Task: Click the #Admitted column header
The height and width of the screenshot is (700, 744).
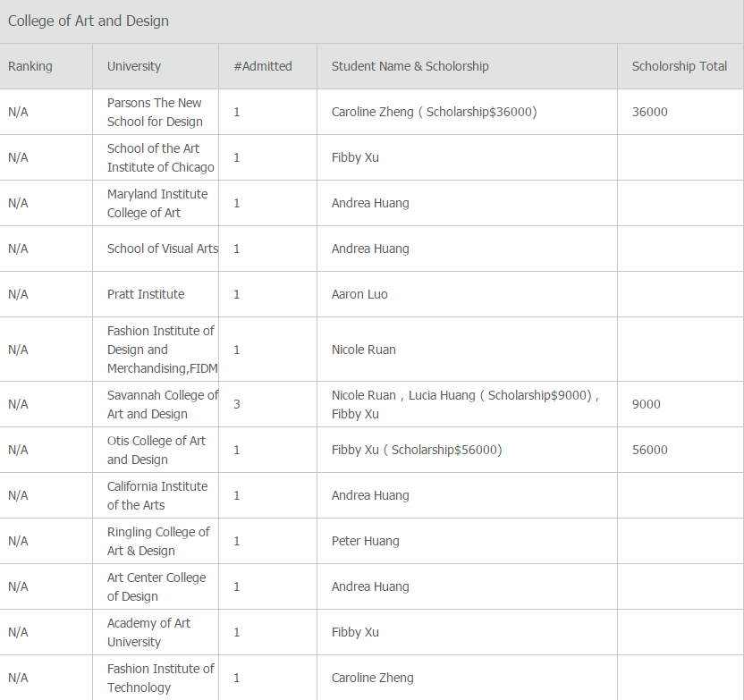Action: pos(263,66)
